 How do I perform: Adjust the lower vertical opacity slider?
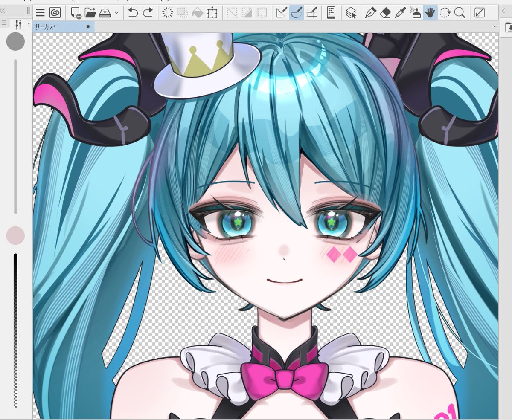point(16,331)
